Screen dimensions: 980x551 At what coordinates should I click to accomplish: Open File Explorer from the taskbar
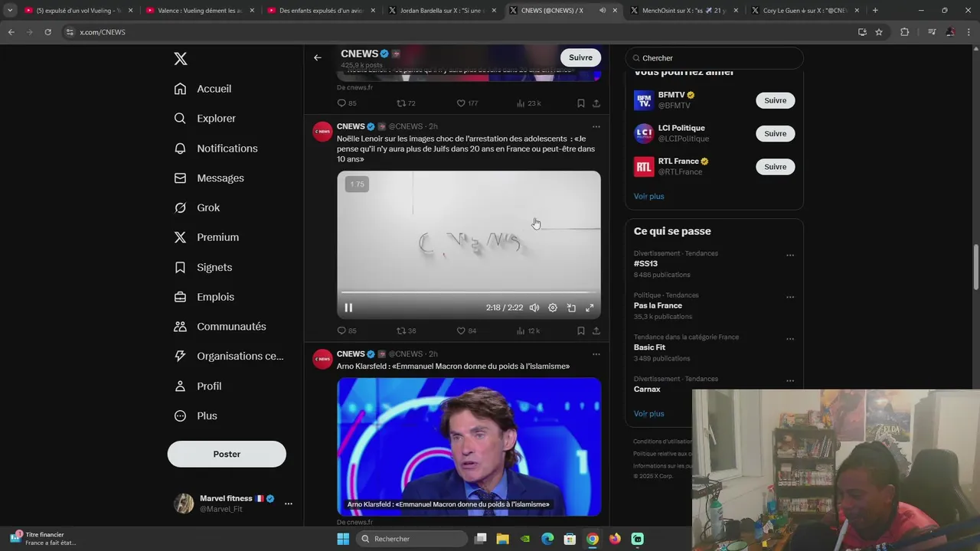click(503, 539)
